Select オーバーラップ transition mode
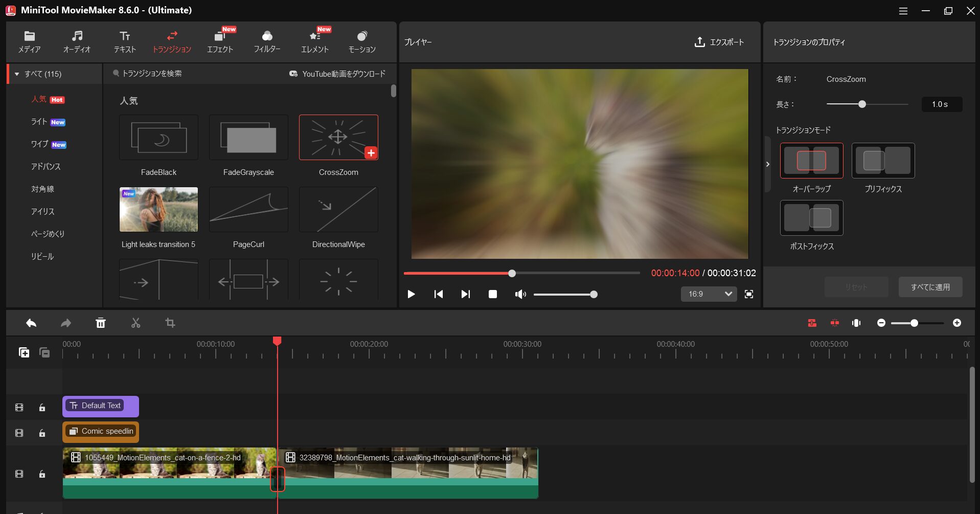 pos(812,161)
